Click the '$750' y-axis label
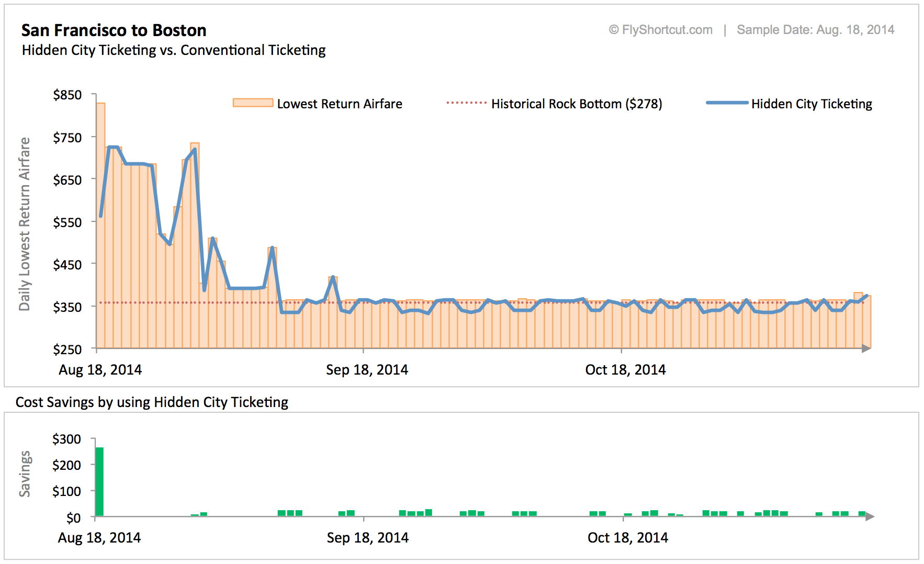The image size is (924, 564). [67, 138]
